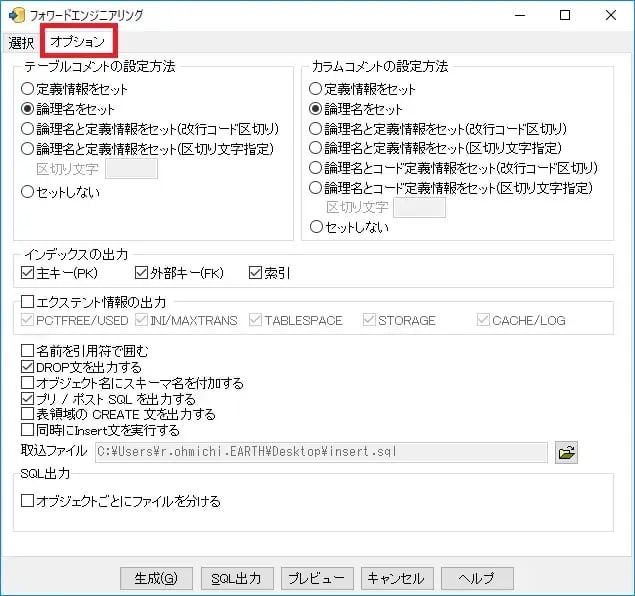635x596 pixels.
Task: Click the folder browse icon for import file
Action: pos(567,453)
